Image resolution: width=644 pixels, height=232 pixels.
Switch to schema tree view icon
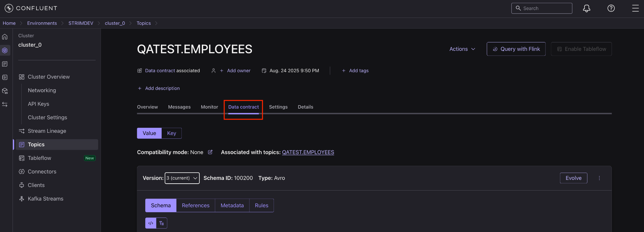[x=162, y=223]
